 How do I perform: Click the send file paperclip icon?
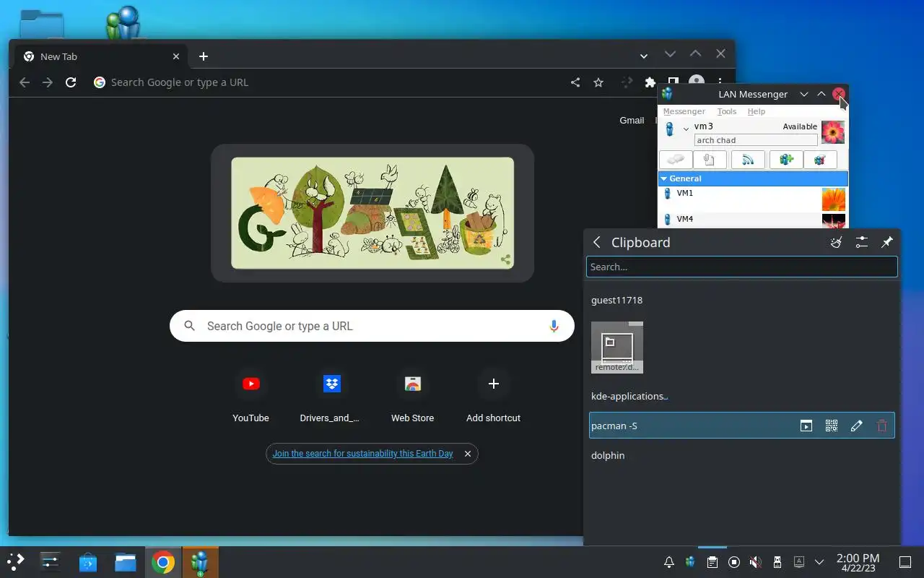pyautogui.click(x=709, y=160)
